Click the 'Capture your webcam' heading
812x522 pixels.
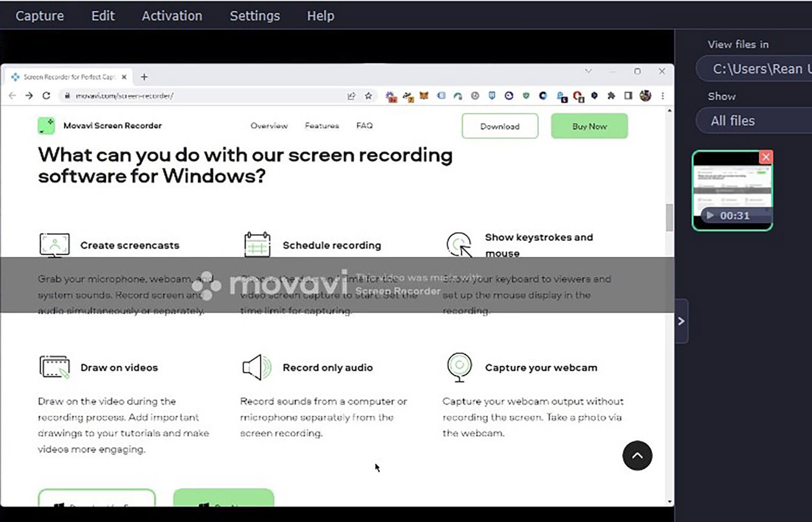coord(541,367)
